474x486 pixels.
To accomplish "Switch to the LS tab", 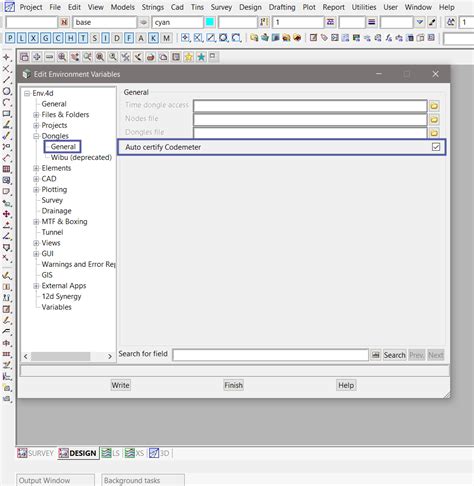I will coord(110,453).
